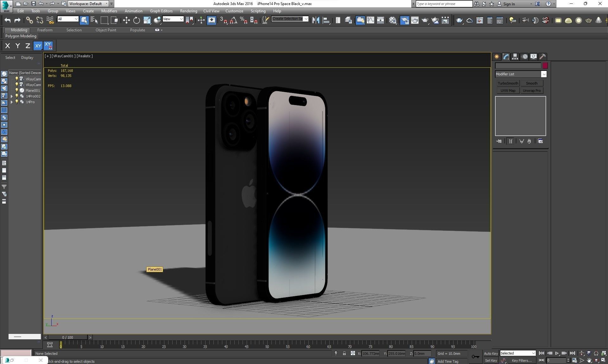Image resolution: width=608 pixels, height=364 pixels.
Task: Click the Save File floppy icon
Action: point(34,4)
